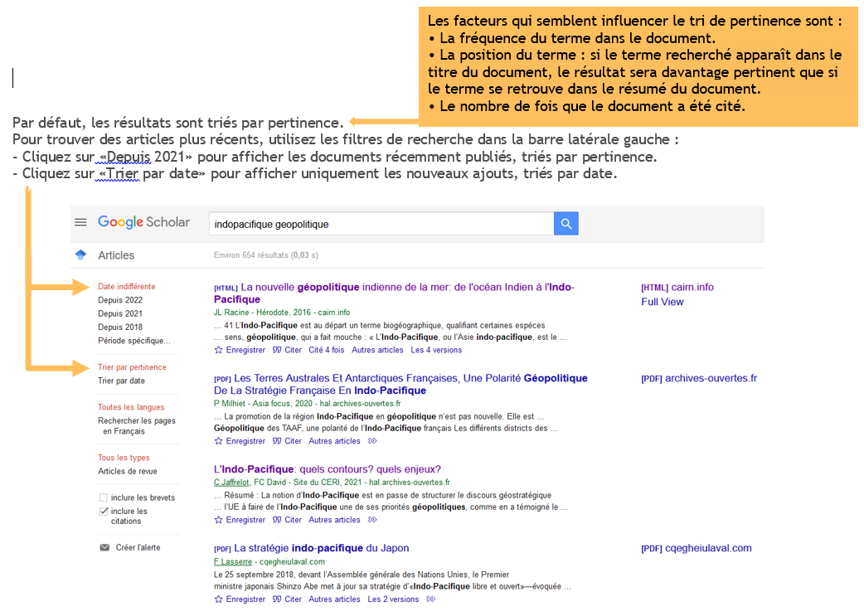The image size is (864, 616).
Task: Expand more options arrows on Japon stratégie result
Action: point(431,599)
